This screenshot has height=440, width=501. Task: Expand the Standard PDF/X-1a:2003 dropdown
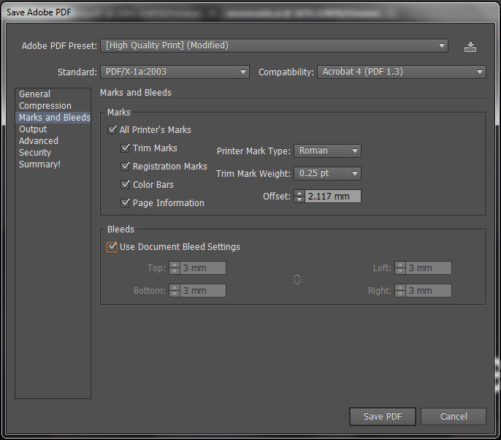click(x=175, y=72)
